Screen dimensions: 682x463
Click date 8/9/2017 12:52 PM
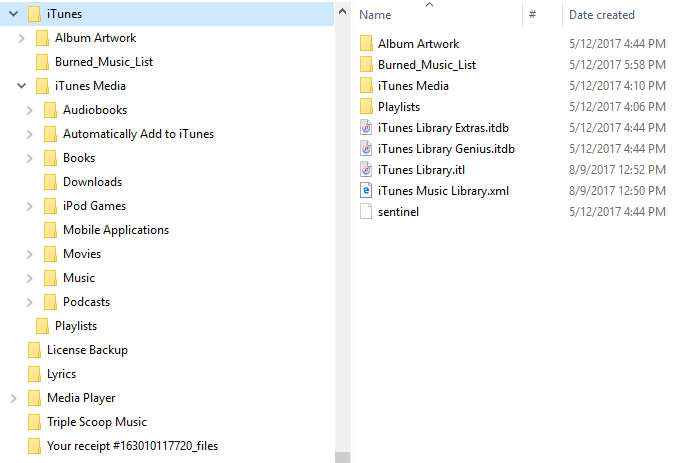coord(617,170)
